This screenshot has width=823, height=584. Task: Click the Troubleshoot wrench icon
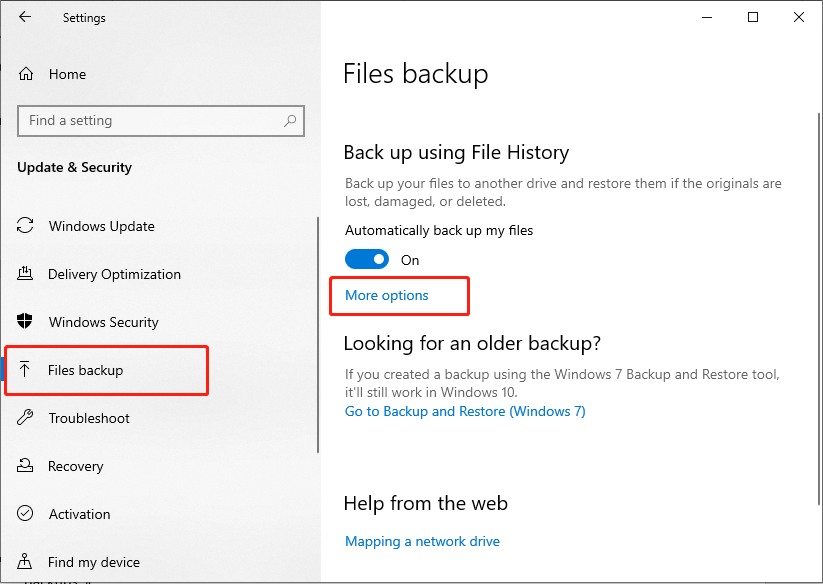(x=27, y=418)
